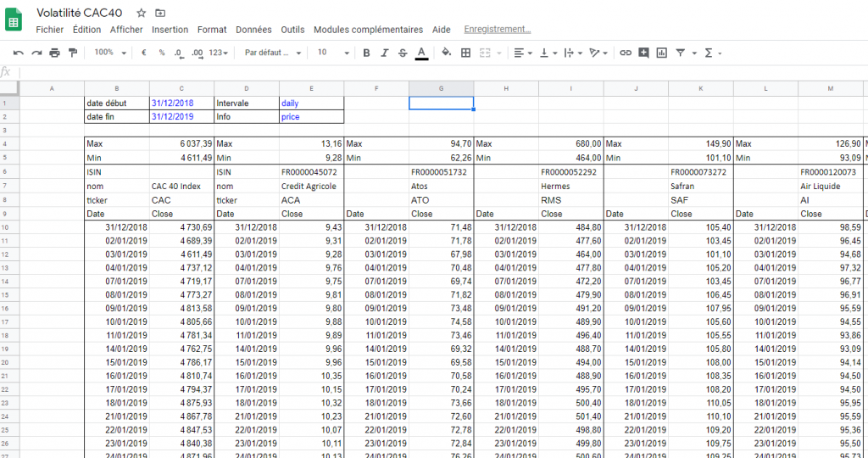
Task: Insert a chart
Action: click(x=661, y=53)
